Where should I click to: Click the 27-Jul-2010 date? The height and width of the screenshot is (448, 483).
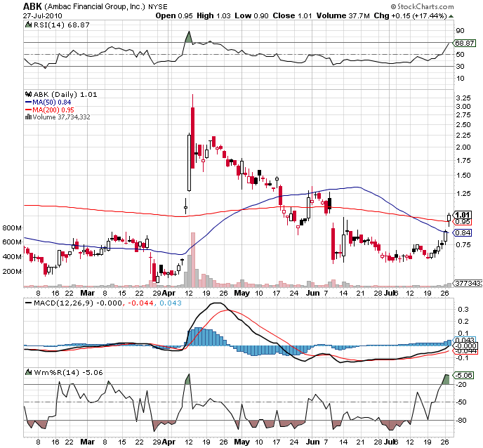coord(43,15)
